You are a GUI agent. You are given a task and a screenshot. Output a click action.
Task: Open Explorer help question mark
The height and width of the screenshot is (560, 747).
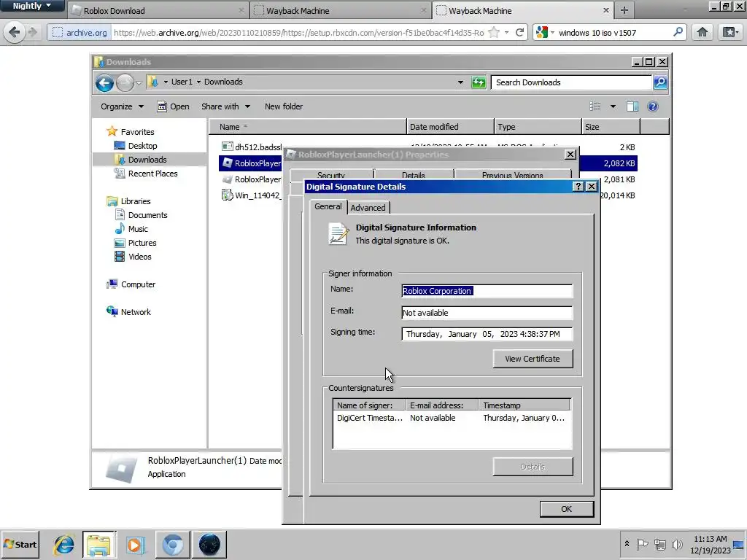[x=653, y=106]
